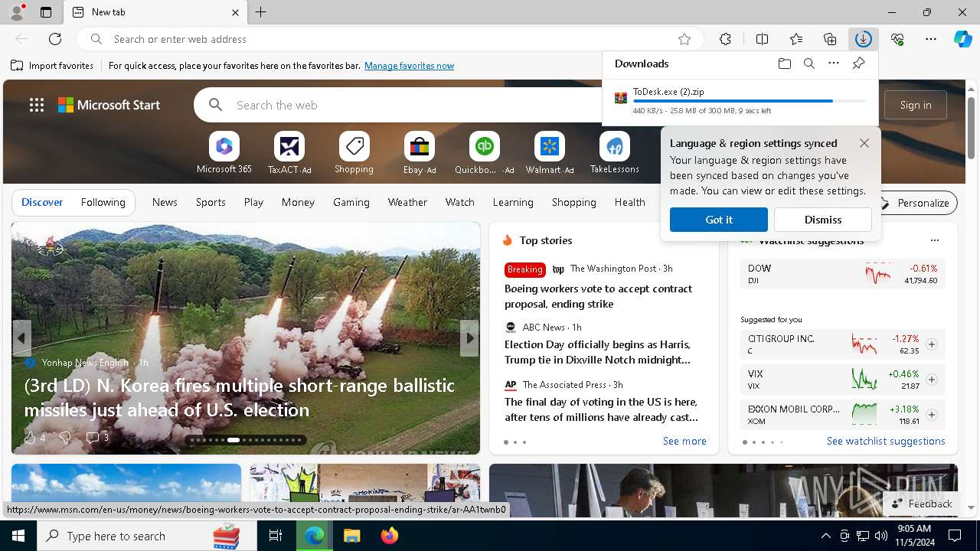Add VIX to the watchlist
Screen dimensions: 980x551
(932, 380)
